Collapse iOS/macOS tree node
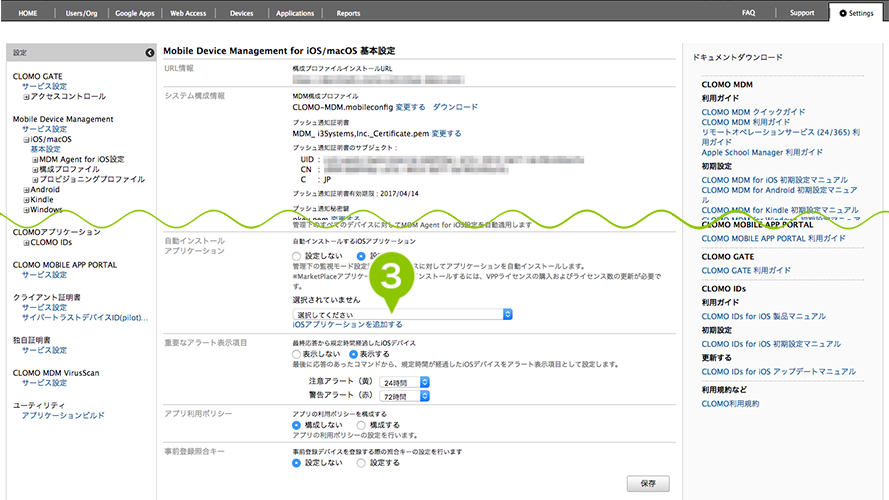This screenshot has height=500, width=889. [26, 139]
